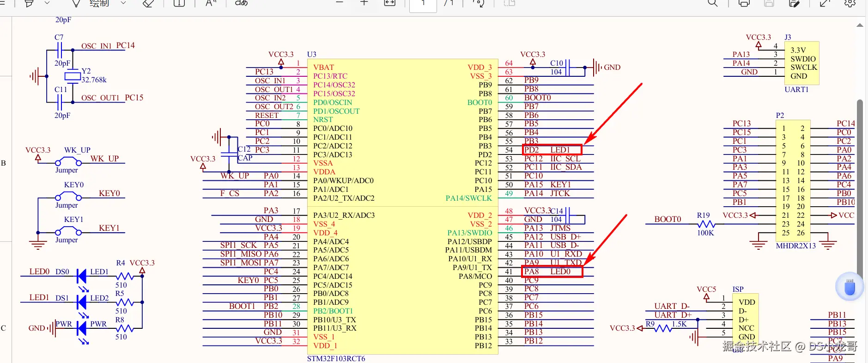Click the IIC SCL net label
Viewport: 868px width, 363px height.
click(x=565, y=158)
